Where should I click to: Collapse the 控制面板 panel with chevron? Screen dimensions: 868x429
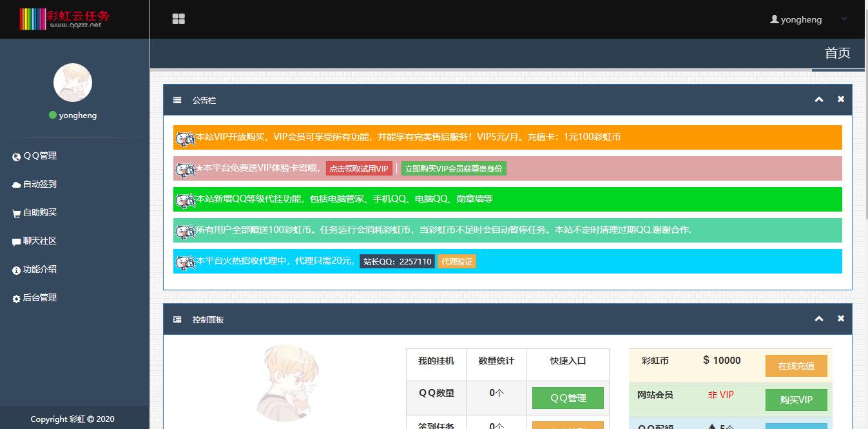818,319
